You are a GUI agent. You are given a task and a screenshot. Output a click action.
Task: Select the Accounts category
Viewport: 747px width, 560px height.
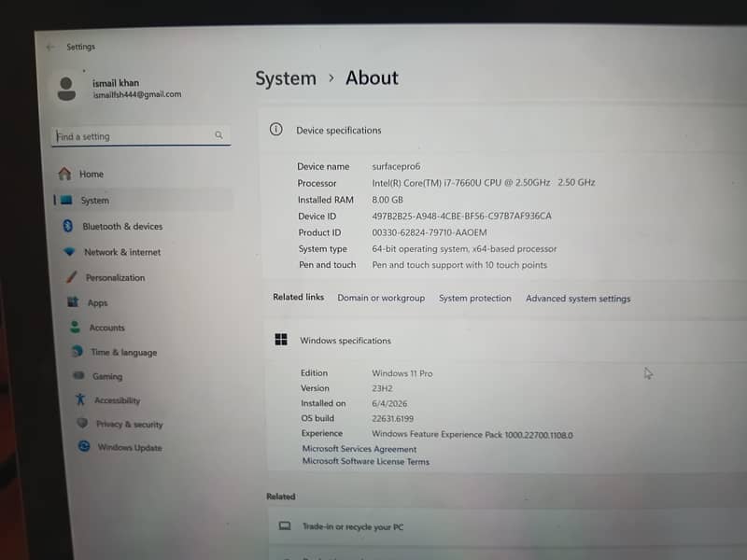107,328
